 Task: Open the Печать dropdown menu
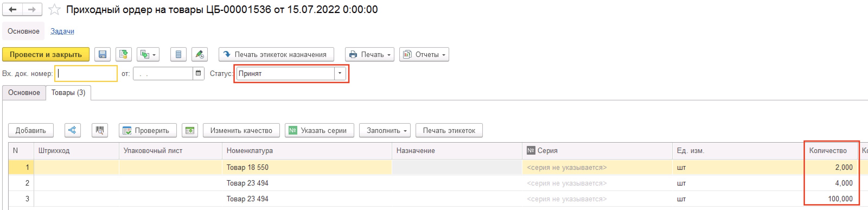pos(370,54)
